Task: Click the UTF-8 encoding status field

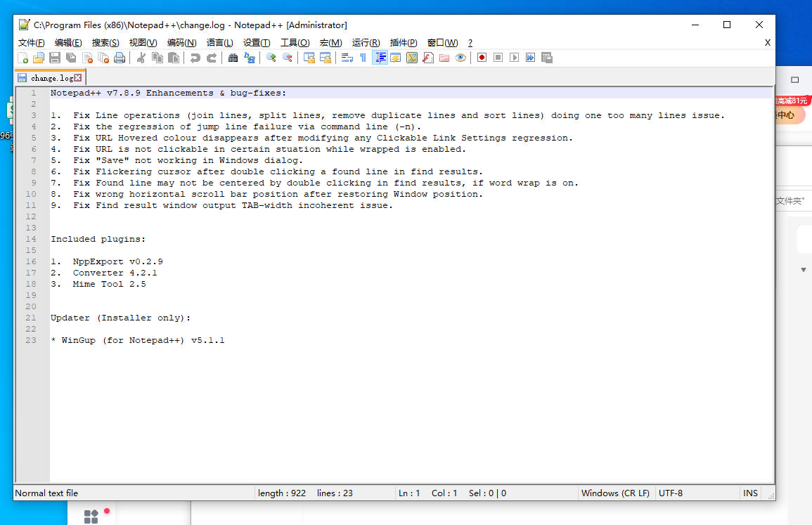Action: tap(671, 493)
